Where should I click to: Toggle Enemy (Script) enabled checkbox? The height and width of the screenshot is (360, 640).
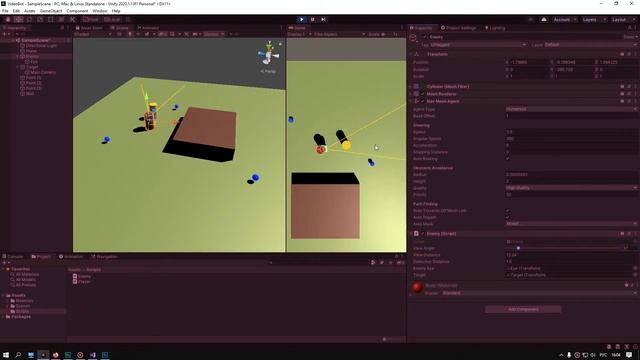[422, 233]
